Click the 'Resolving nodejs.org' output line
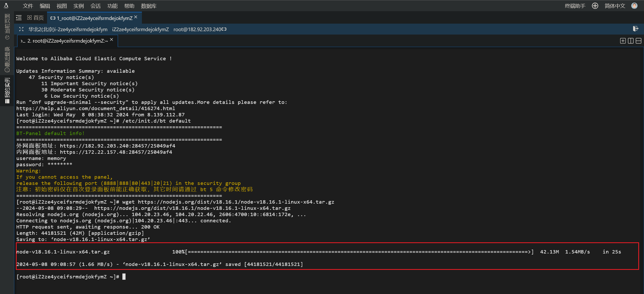Image resolution: width=644 pixels, height=294 pixels. click(161, 215)
